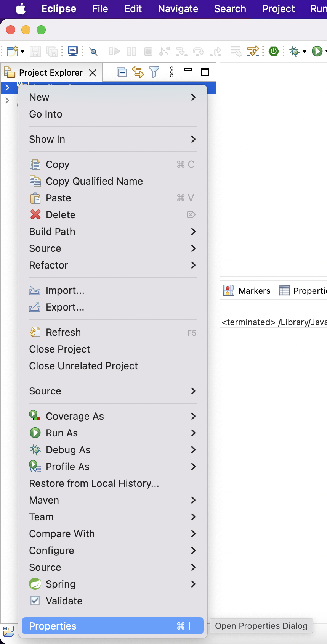Click the Debug bug icon in toolbar

tap(295, 51)
